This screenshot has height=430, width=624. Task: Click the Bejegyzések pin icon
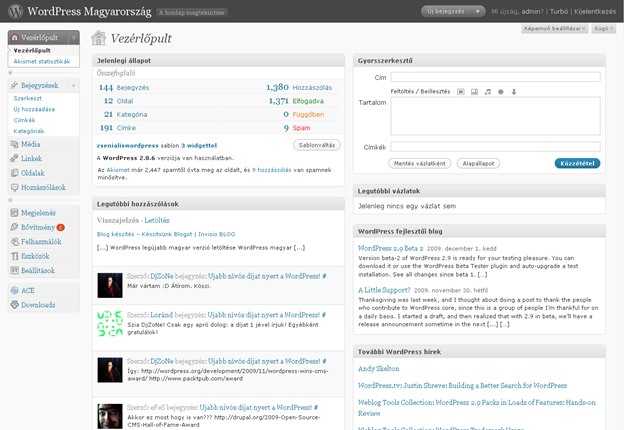tap(14, 85)
